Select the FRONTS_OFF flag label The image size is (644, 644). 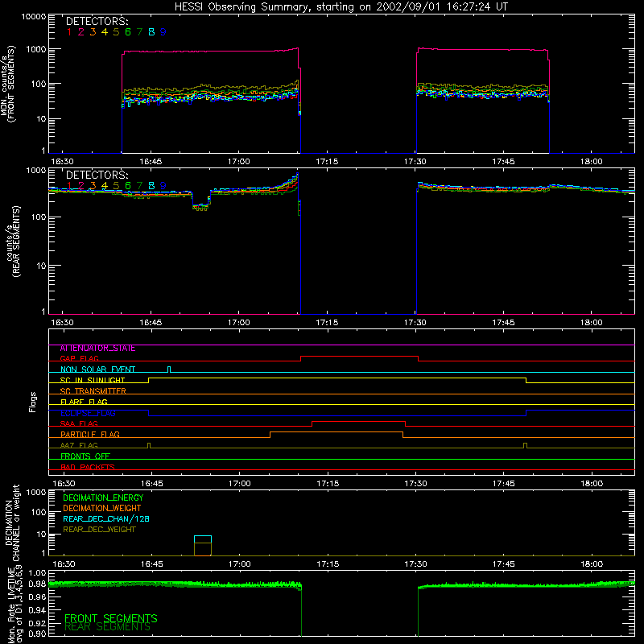click(x=85, y=456)
